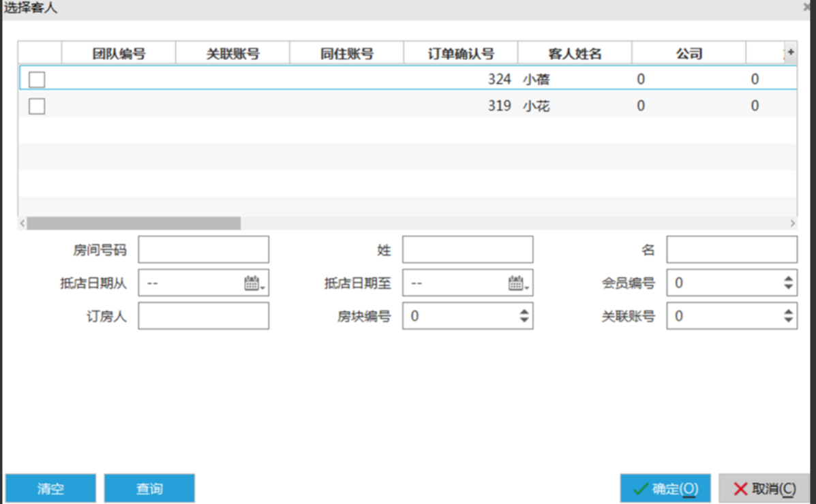Click the plus icon in table header
Screen dimensions: 816x504
pyautogui.click(x=790, y=52)
